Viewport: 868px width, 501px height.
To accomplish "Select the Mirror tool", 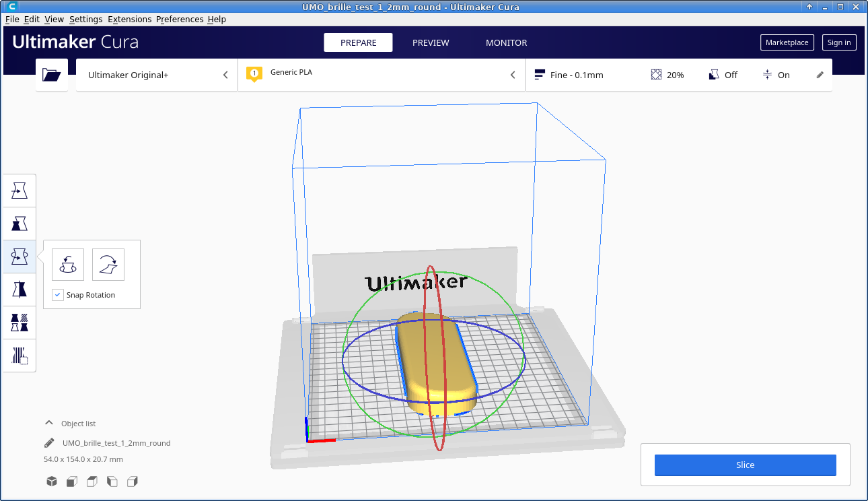I will pos(20,290).
